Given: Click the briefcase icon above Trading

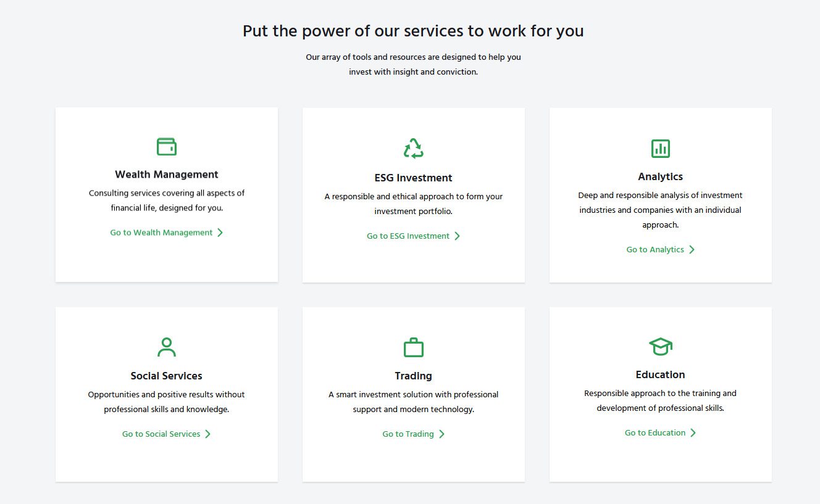Looking at the screenshot, I should pyautogui.click(x=414, y=347).
